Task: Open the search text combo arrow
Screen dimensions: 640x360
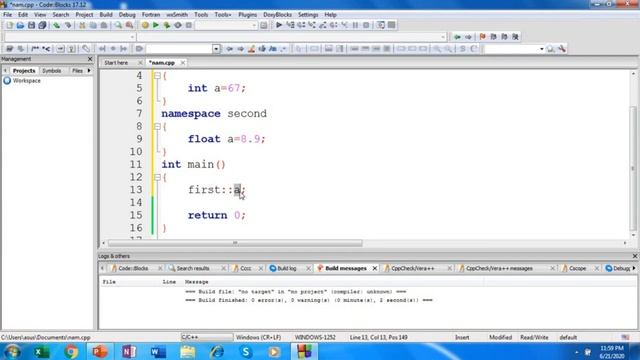Action: pos(216,49)
